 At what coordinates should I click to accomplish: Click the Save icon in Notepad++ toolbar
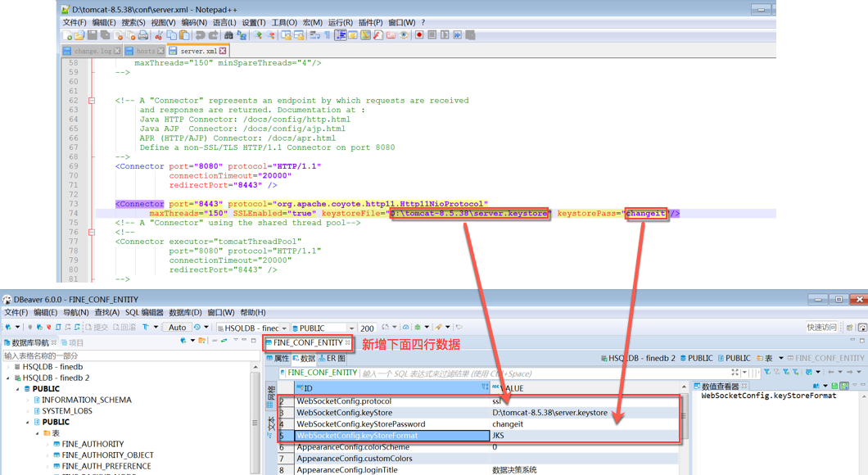[x=93, y=35]
